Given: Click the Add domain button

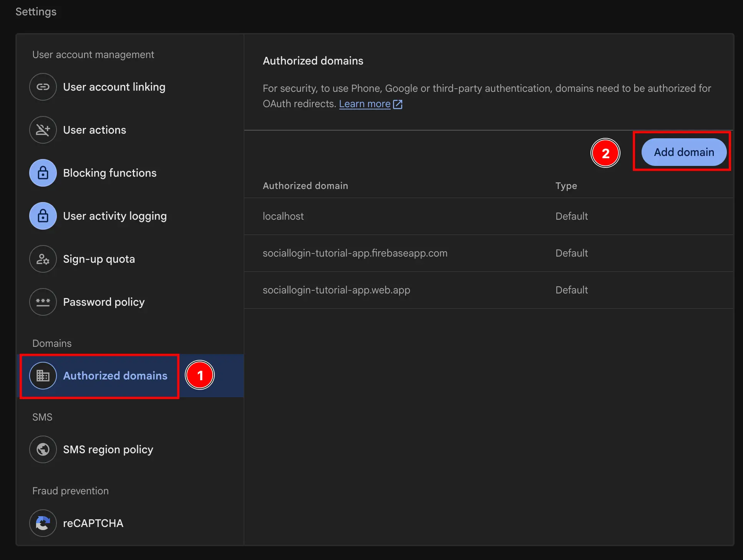Looking at the screenshot, I should tap(683, 152).
